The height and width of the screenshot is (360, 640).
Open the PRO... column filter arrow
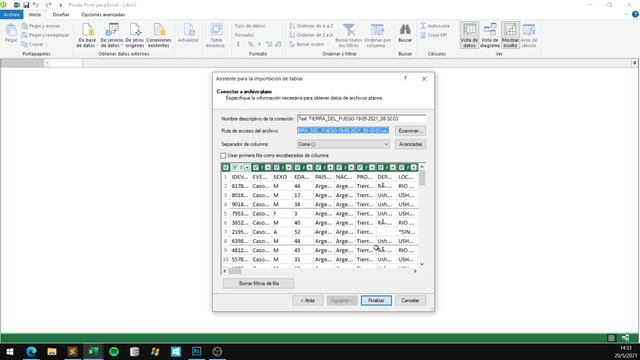(372, 167)
